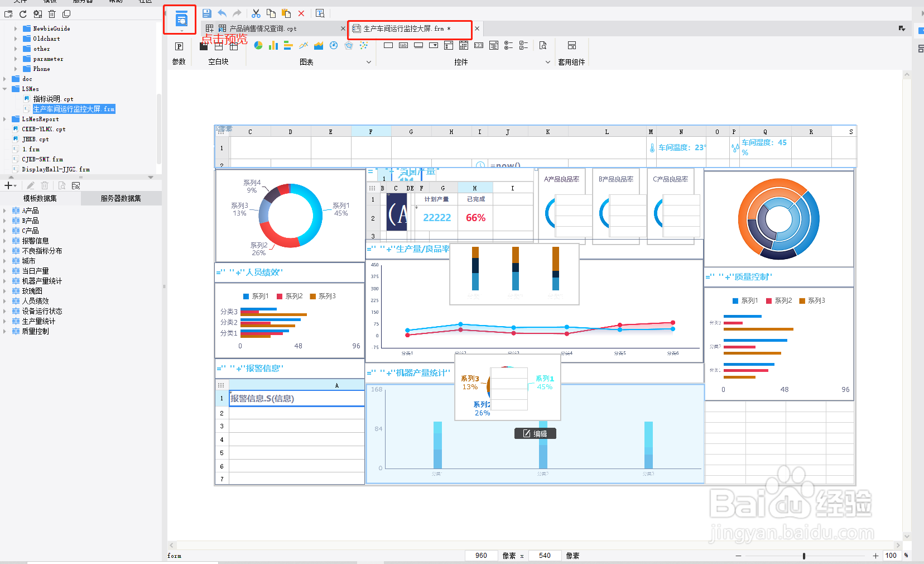Select the 质量控制 dataset
Screen dimensions: 924x564
pos(35,331)
